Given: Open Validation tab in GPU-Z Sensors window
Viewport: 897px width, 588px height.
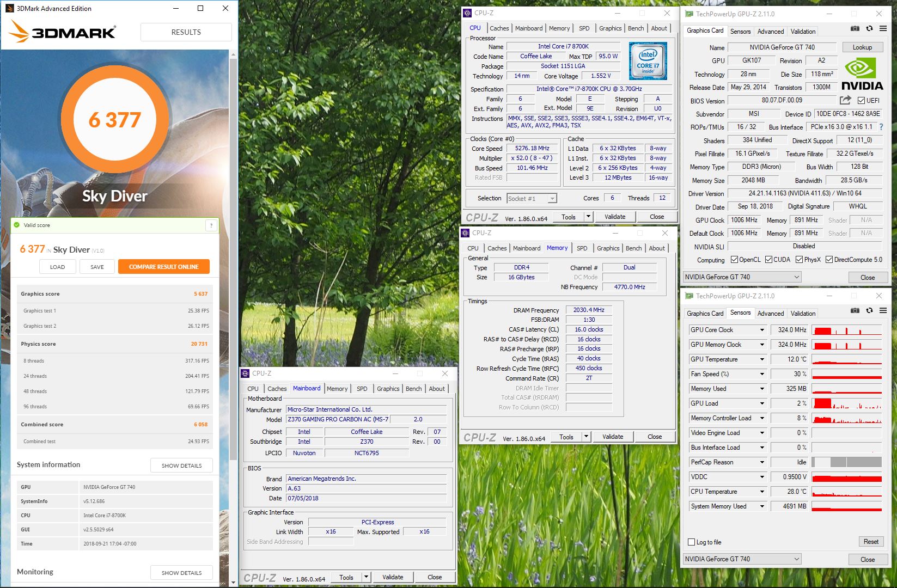Looking at the screenshot, I should [x=803, y=314].
